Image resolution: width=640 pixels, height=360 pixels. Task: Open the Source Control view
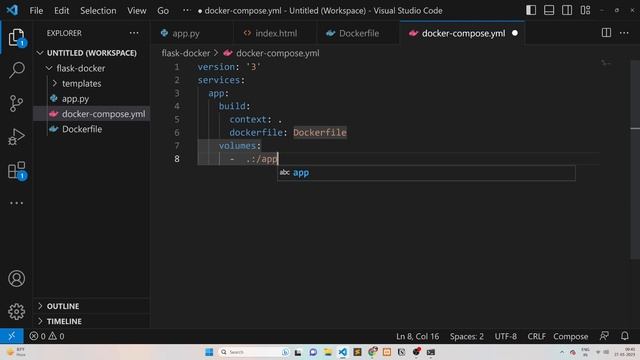(16, 104)
